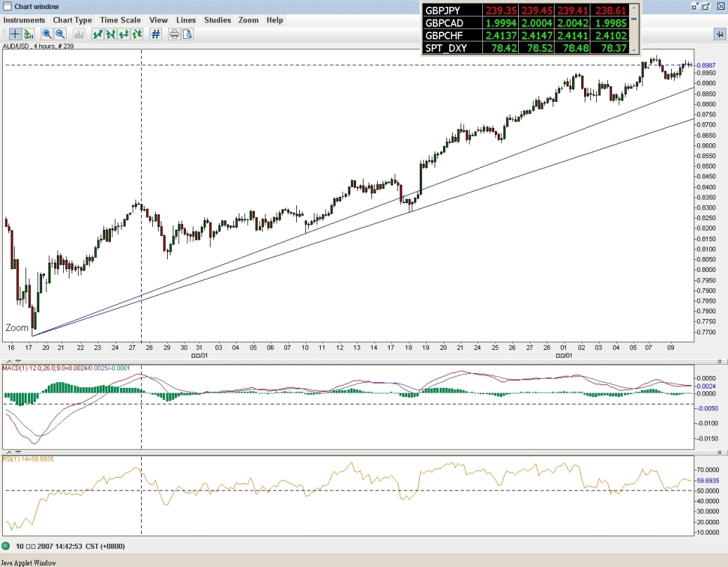Image resolution: width=728 pixels, height=567 pixels.
Task: Collapse RSI panel with down triangle
Action: pyautogui.click(x=18, y=452)
